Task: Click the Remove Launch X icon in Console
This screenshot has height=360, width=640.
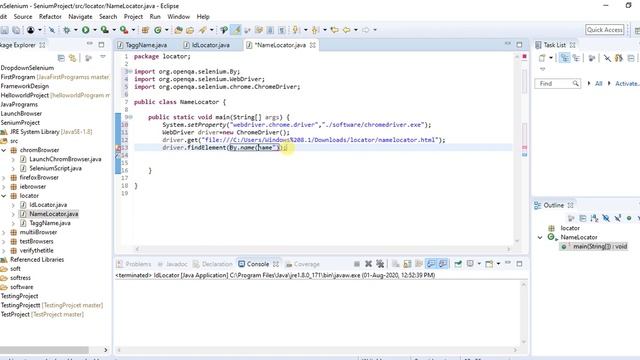Action: click(368, 264)
